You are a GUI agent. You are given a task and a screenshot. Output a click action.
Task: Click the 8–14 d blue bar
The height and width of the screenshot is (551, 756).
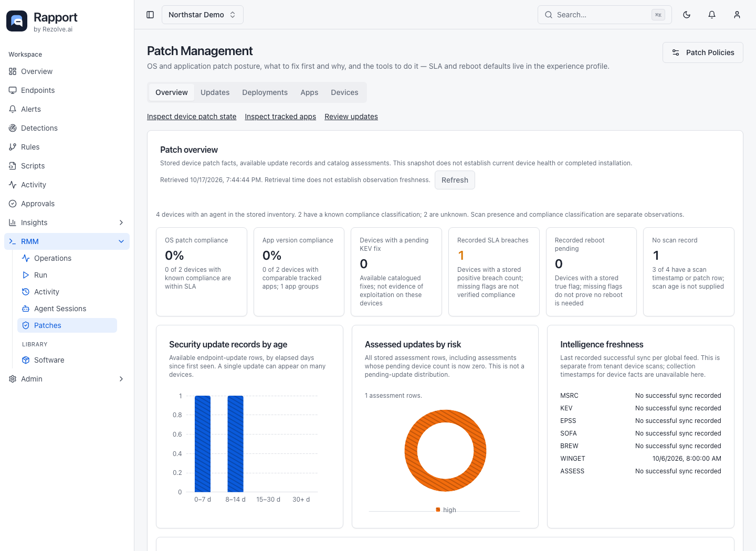235,444
